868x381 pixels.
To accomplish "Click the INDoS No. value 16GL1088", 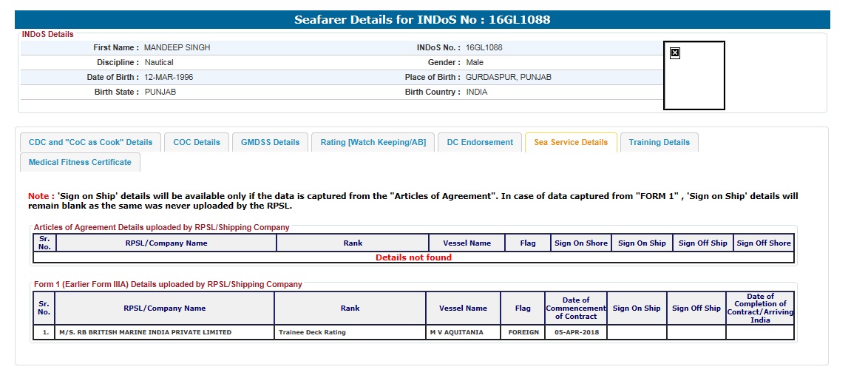I will tap(484, 47).
